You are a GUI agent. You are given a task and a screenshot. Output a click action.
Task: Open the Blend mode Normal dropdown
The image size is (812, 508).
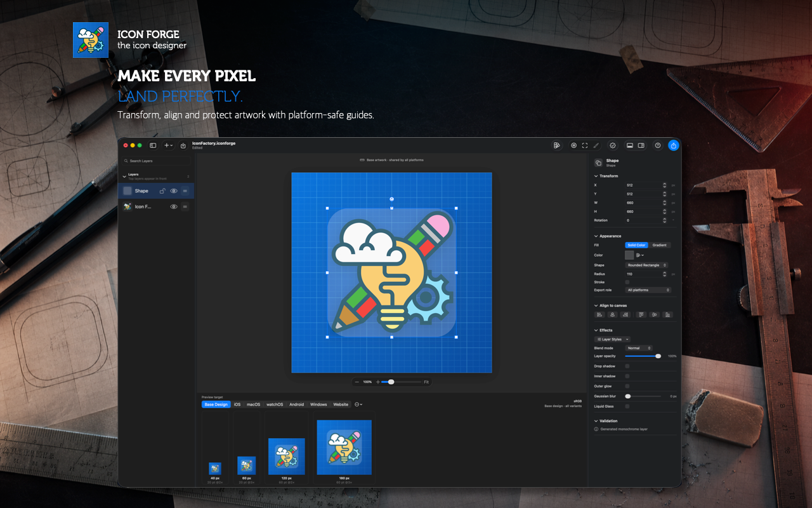click(x=639, y=348)
